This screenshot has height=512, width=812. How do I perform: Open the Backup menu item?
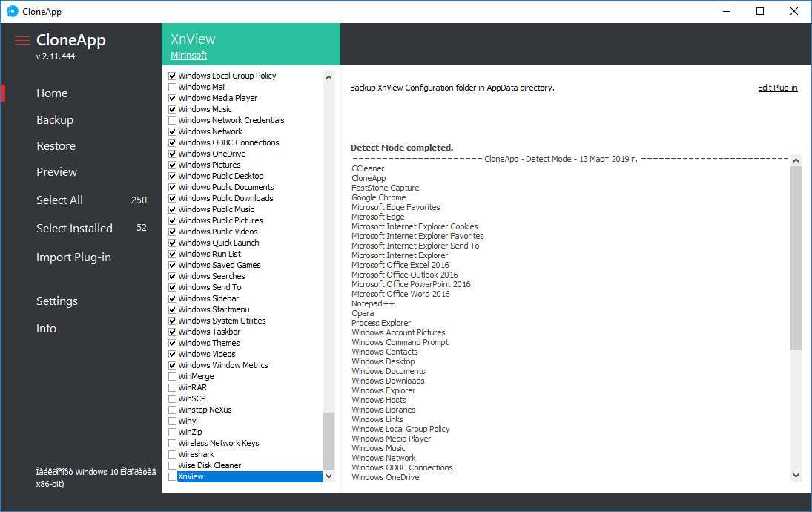pos(55,119)
